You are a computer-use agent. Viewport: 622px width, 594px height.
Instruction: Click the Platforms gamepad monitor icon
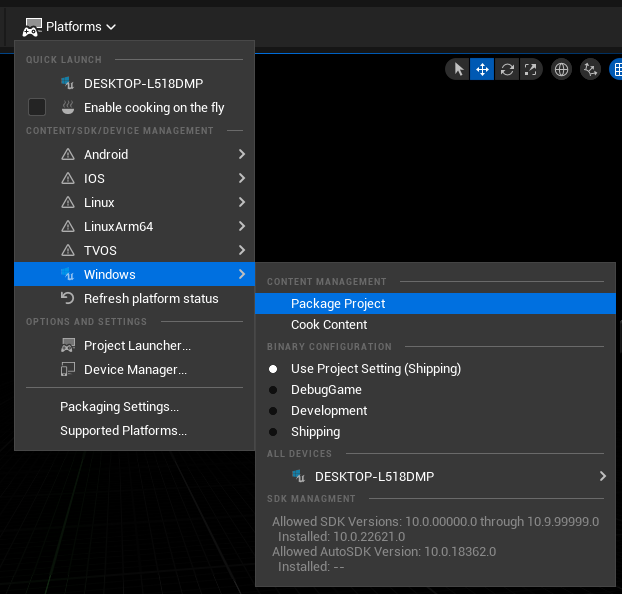[32, 27]
